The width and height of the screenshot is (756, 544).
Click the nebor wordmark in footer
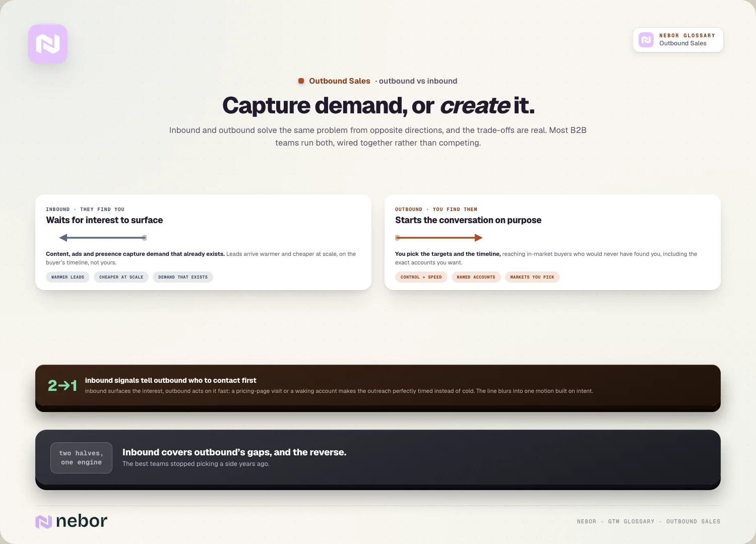(82, 521)
